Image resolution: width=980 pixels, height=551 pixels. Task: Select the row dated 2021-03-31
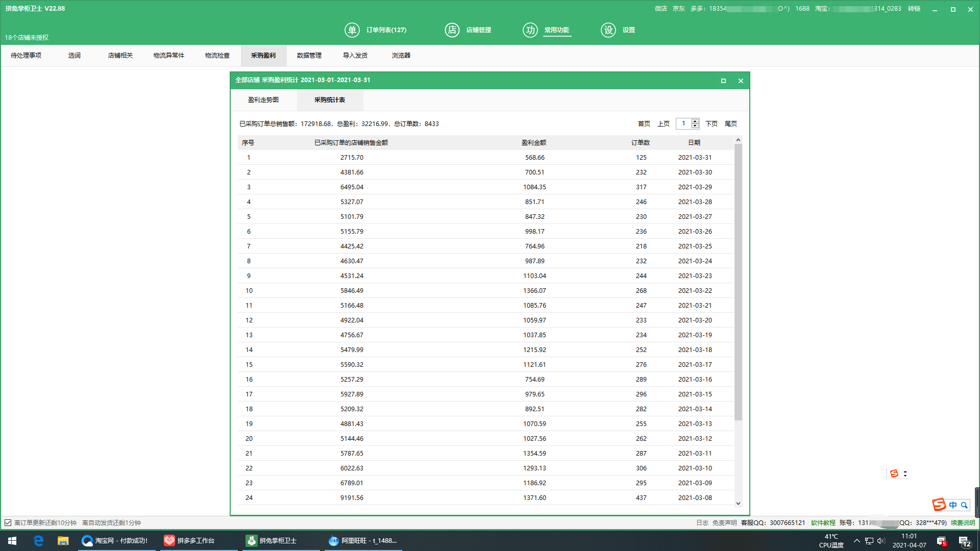point(486,158)
